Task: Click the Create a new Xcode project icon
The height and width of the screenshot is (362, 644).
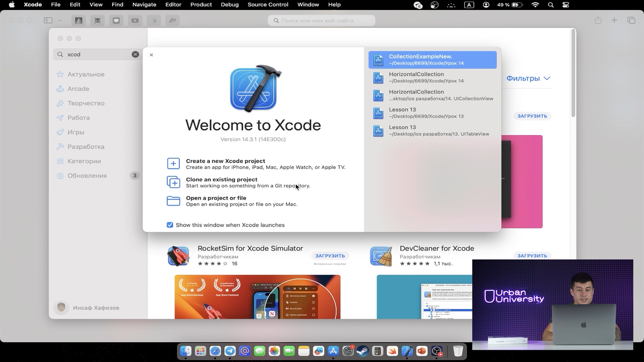Action: [173, 164]
